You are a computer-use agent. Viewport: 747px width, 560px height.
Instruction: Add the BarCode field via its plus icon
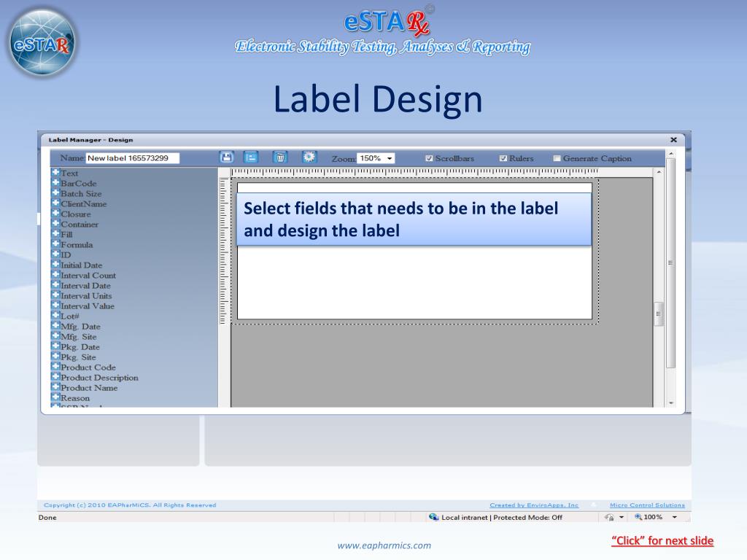pos(55,183)
